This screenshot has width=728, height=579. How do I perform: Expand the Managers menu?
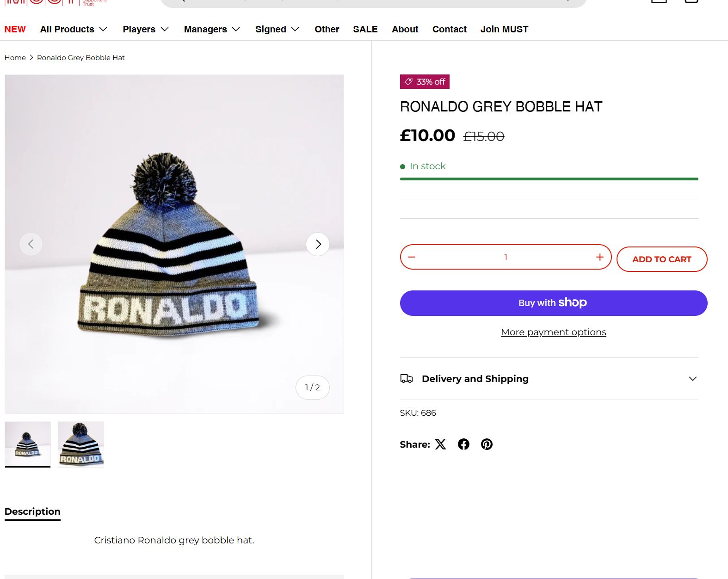(x=212, y=29)
